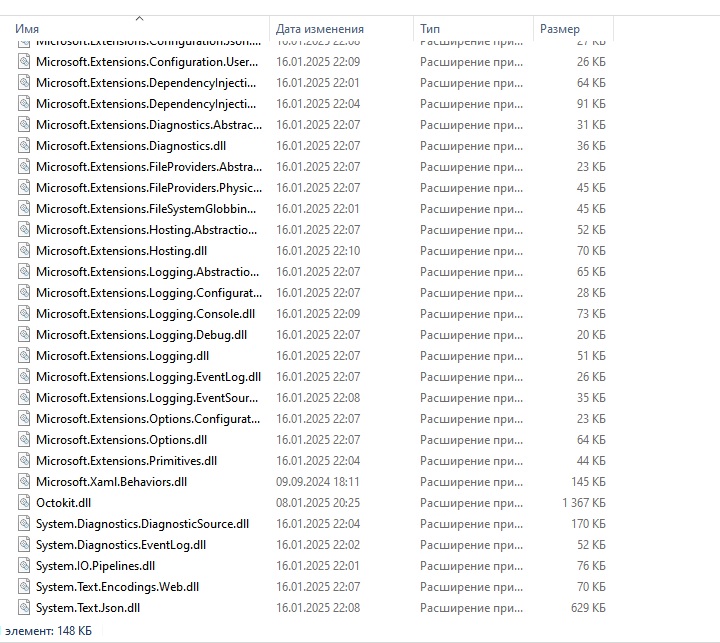Click the 28 КБ size cell
720x643 pixels.
coord(591,293)
